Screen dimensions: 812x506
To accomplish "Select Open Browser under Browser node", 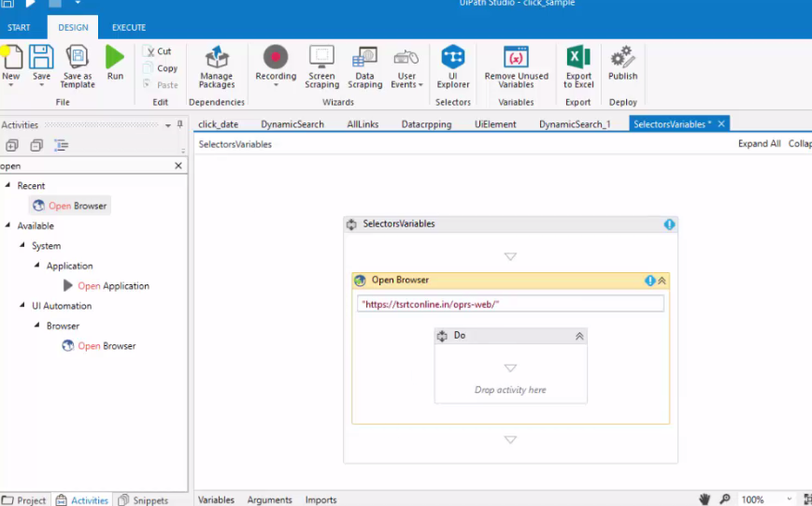I will click(99, 346).
